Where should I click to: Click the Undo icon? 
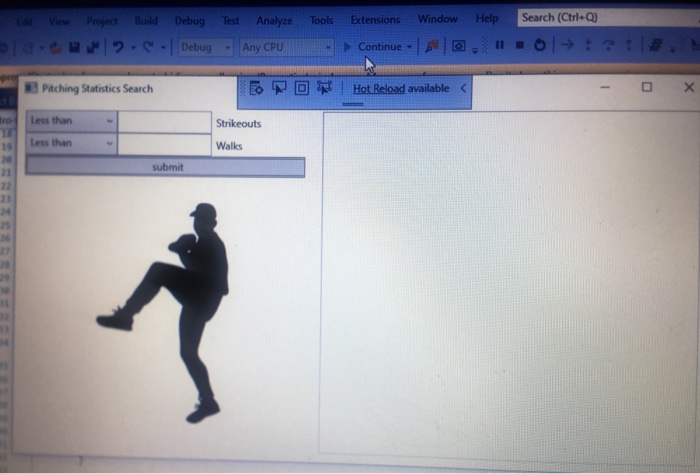tap(118, 47)
